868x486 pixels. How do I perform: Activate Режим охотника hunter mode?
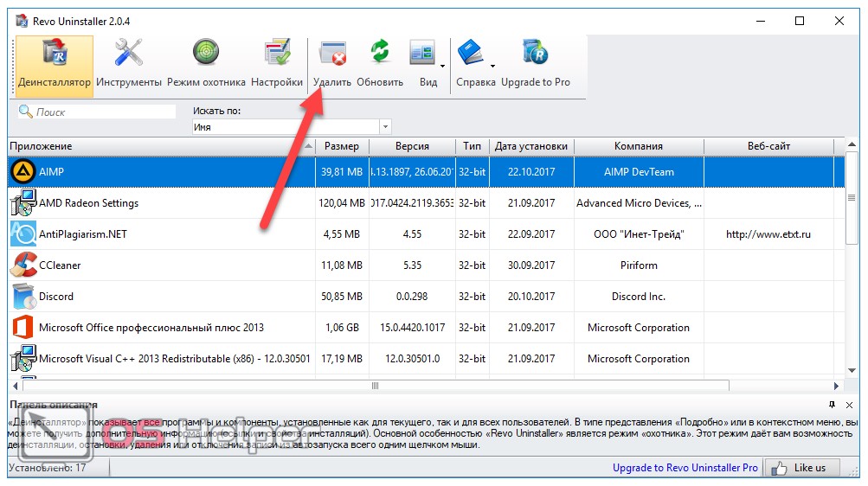coord(206,65)
